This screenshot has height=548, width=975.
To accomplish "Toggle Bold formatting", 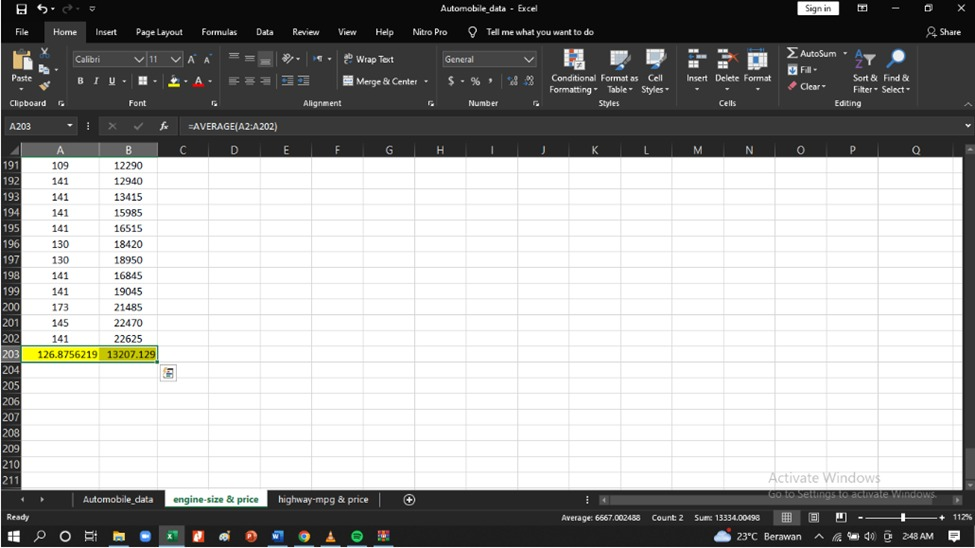I will [x=80, y=81].
